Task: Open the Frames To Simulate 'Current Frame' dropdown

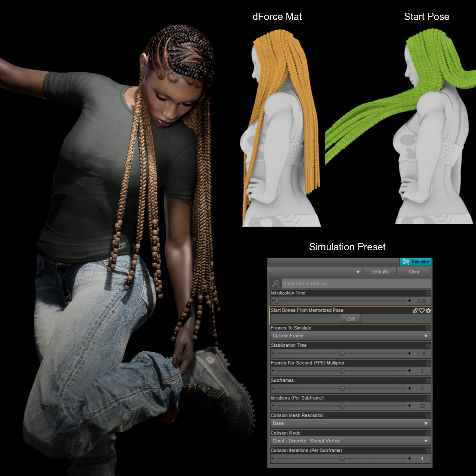Action: click(350, 336)
